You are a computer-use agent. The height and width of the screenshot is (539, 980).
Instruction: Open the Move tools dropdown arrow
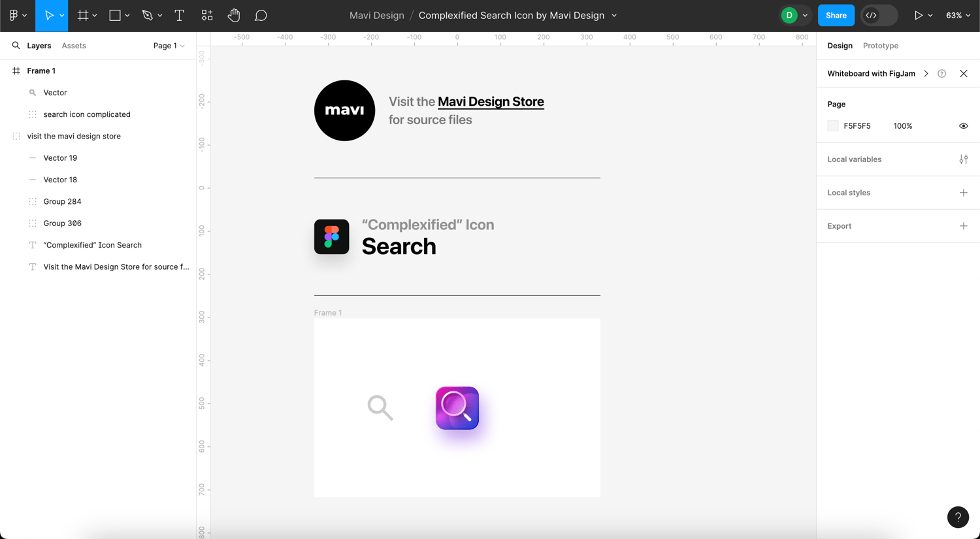[62, 16]
